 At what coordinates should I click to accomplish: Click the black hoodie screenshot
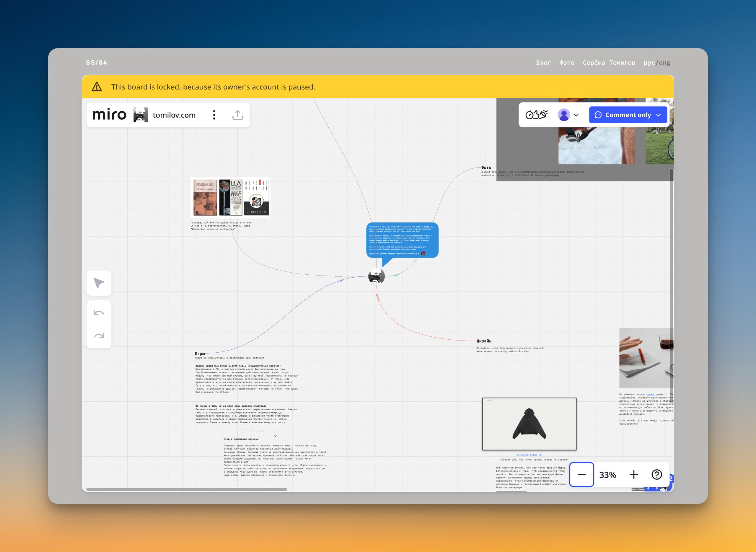[x=529, y=424]
